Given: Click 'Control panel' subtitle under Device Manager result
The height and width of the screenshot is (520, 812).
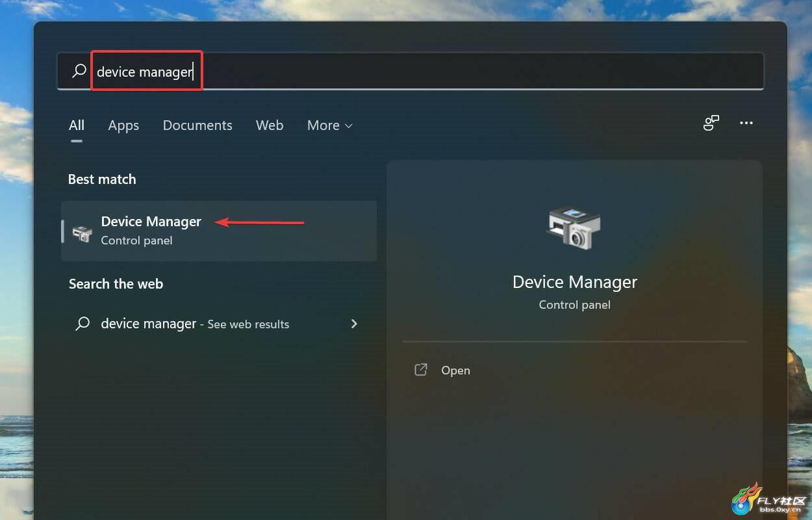Looking at the screenshot, I should pos(136,240).
